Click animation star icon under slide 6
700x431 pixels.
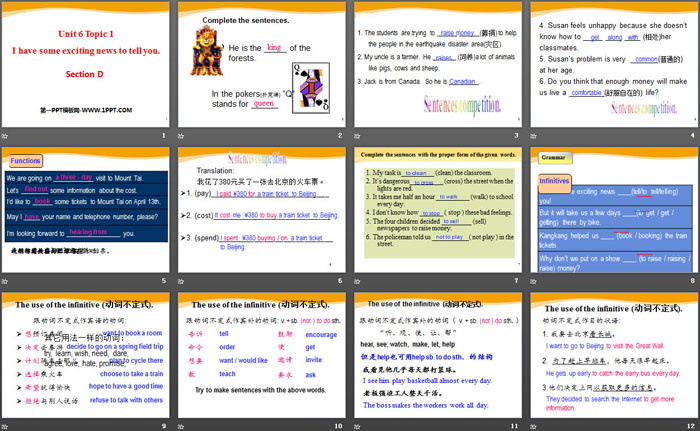click(x=181, y=281)
